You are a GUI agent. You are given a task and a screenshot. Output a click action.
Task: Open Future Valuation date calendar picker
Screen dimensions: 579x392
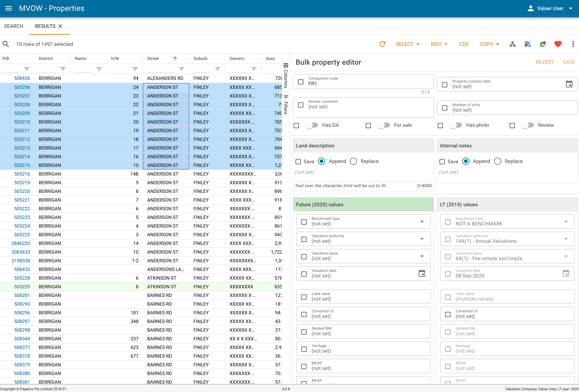[x=422, y=273]
